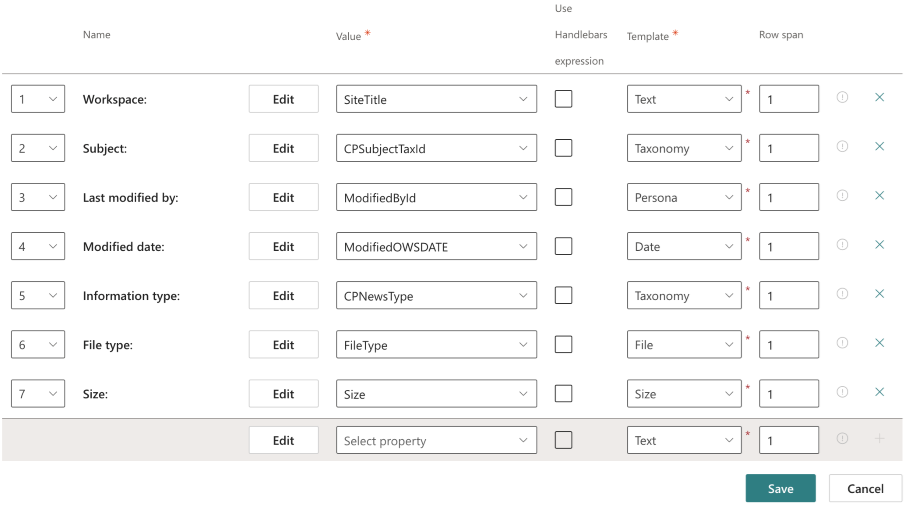The width and height of the screenshot is (908, 508).
Task: Cancel the dialog changes
Action: pyautogui.click(x=865, y=488)
